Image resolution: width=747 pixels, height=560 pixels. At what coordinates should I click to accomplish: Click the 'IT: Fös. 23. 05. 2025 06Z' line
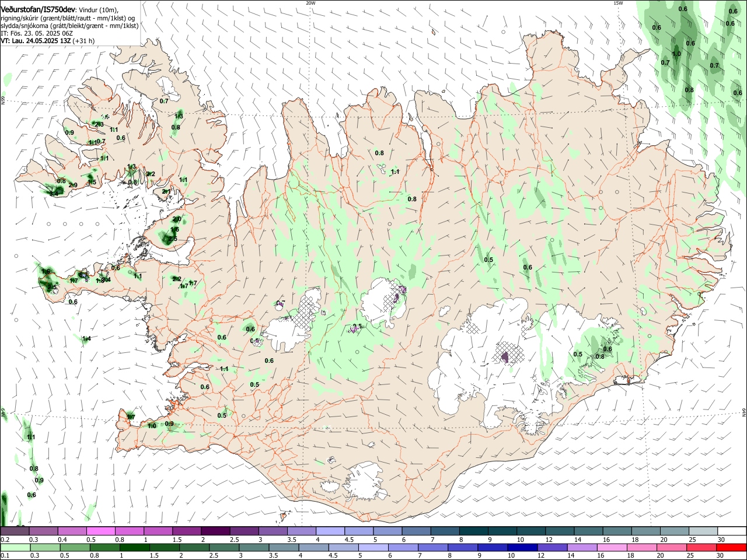pos(37,33)
